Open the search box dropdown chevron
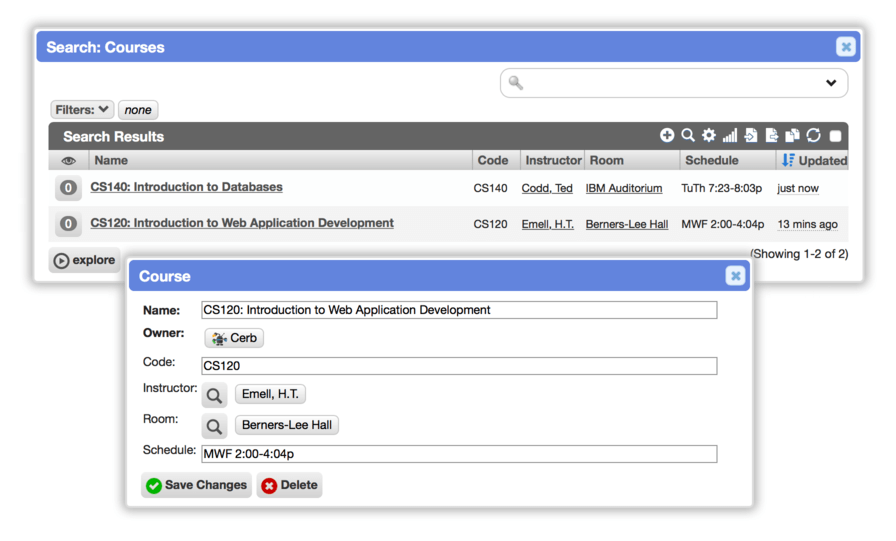 (x=831, y=83)
